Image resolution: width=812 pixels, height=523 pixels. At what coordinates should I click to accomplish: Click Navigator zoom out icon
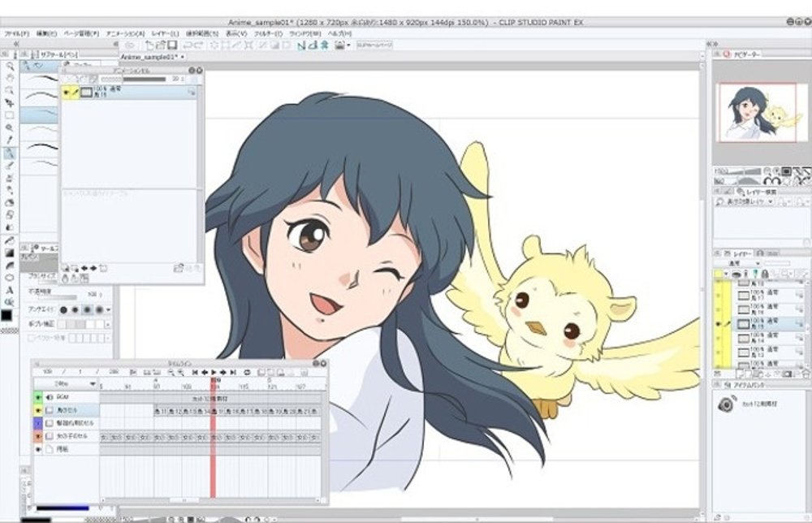click(x=767, y=171)
